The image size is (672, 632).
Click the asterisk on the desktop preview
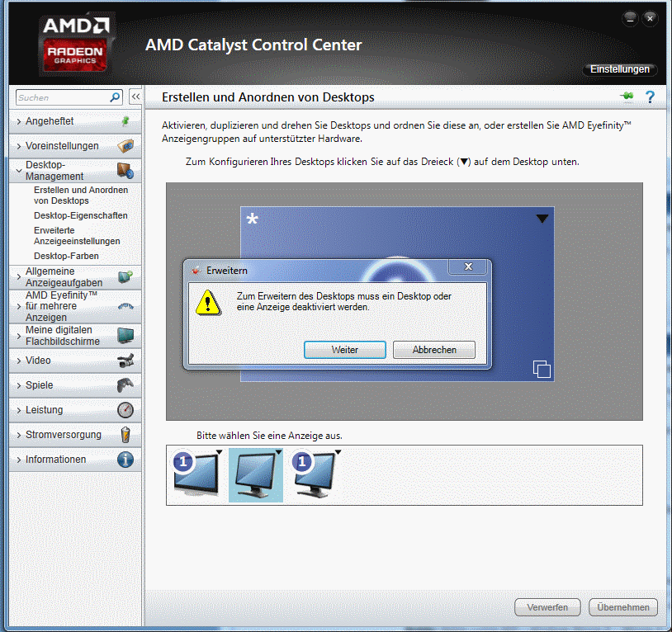coord(253,219)
